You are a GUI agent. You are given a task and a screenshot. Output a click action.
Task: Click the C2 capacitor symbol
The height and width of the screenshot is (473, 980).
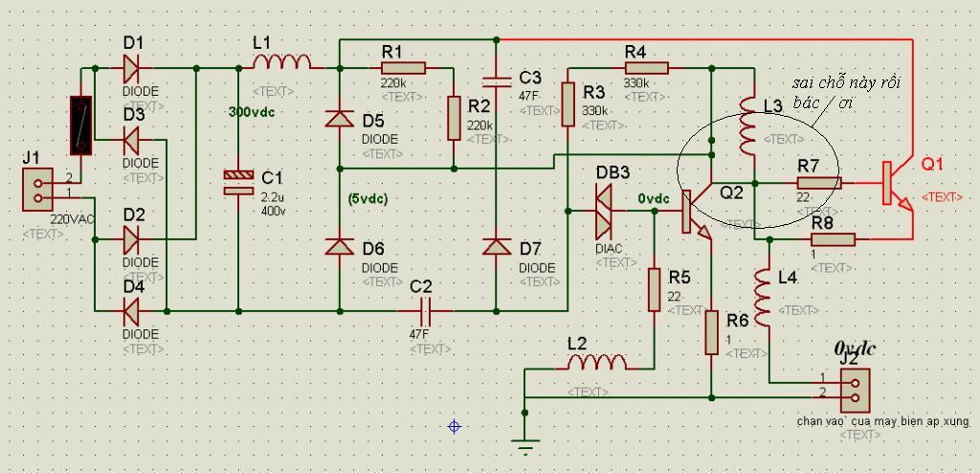click(424, 309)
